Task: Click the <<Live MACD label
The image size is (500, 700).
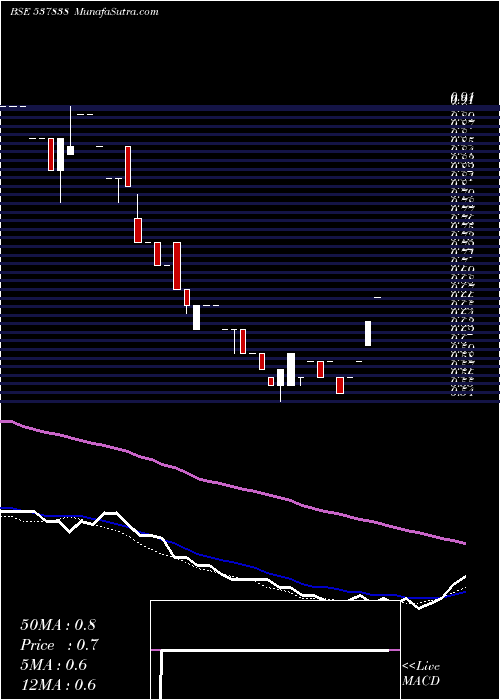Action: (x=421, y=674)
